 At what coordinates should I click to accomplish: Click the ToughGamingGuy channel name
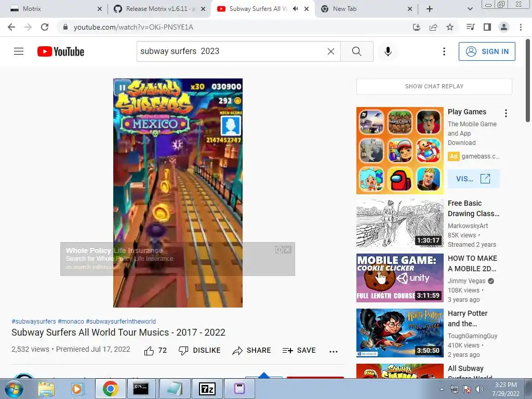[x=473, y=336]
